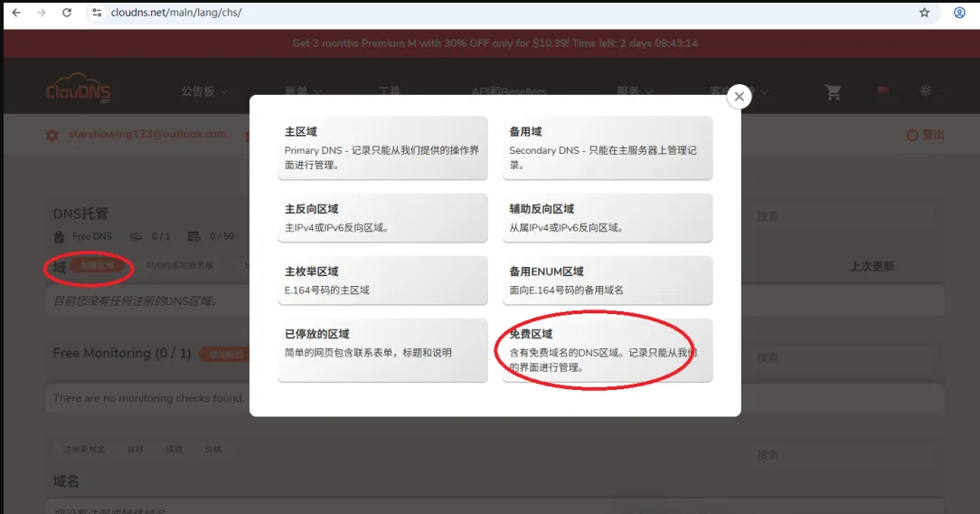Open the 价格 tab

213,450
